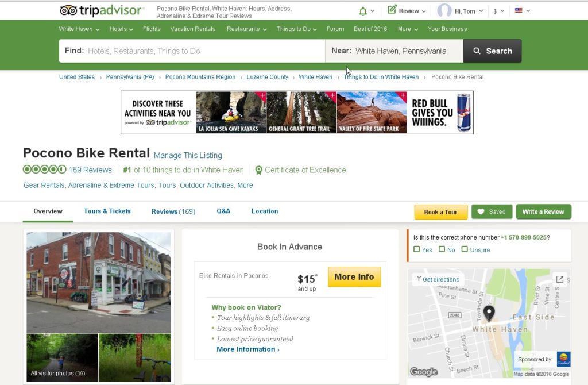Open Best of 2016 menu item
This screenshot has height=385, width=588.
tap(370, 29)
